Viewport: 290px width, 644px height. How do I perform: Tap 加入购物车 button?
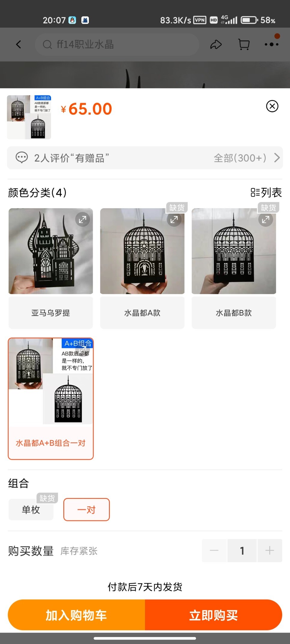[x=77, y=615]
